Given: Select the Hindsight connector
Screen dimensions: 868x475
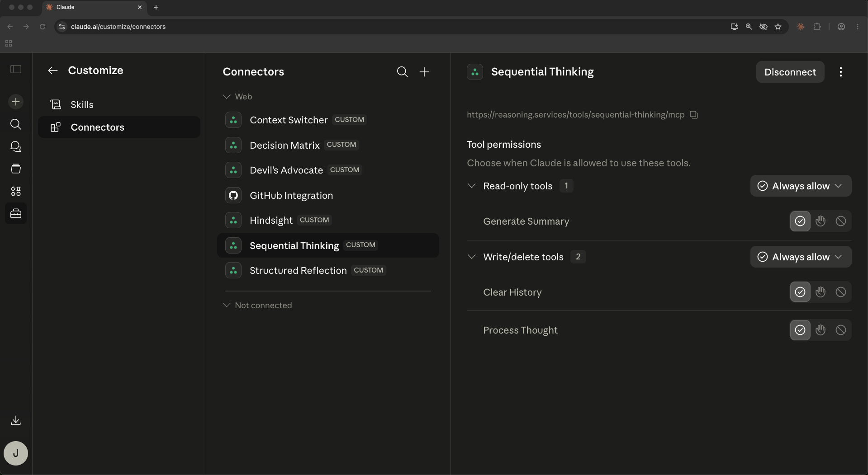Looking at the screenshot, I should (328, 220).
